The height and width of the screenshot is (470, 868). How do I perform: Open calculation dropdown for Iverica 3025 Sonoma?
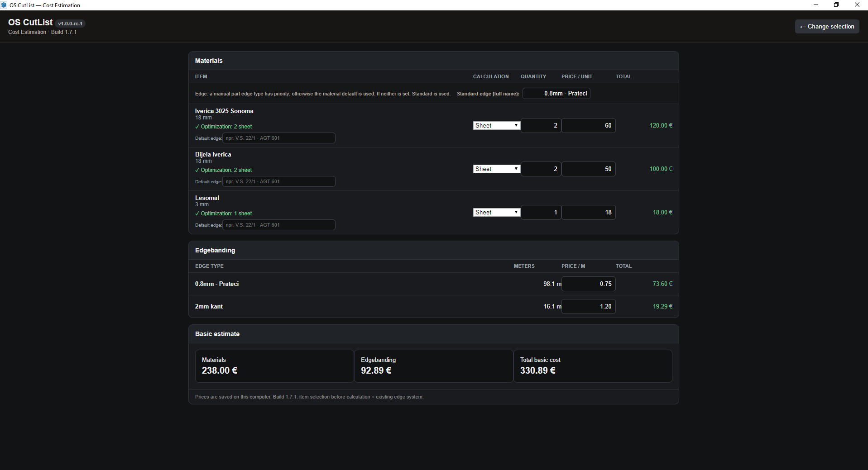(x=497, y=125)
